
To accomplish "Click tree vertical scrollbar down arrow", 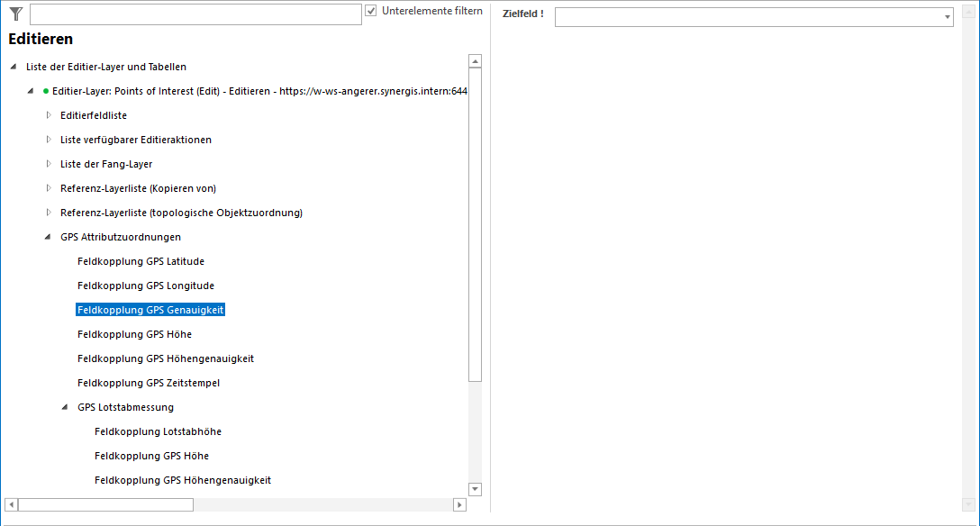I will coord(475,489).
